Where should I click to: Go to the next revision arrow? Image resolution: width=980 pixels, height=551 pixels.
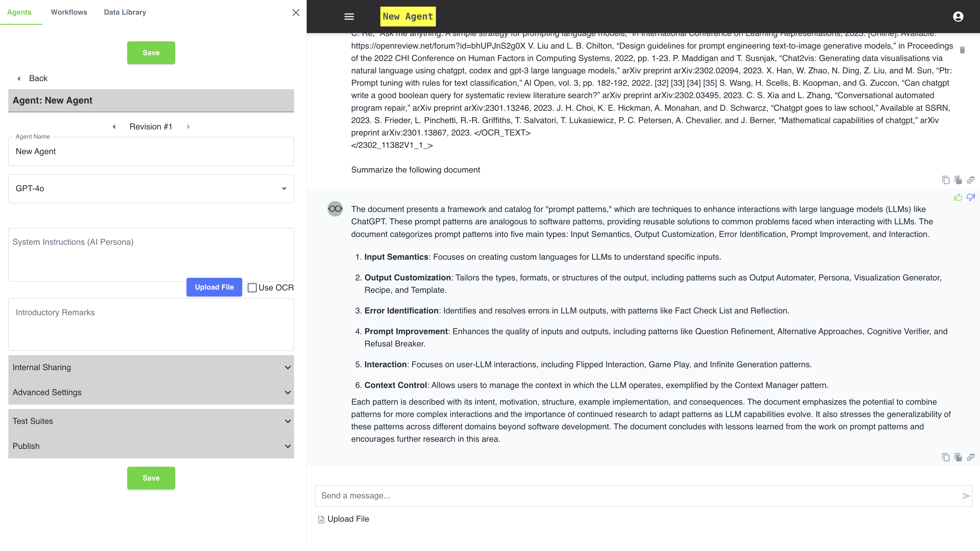(188, 127)
